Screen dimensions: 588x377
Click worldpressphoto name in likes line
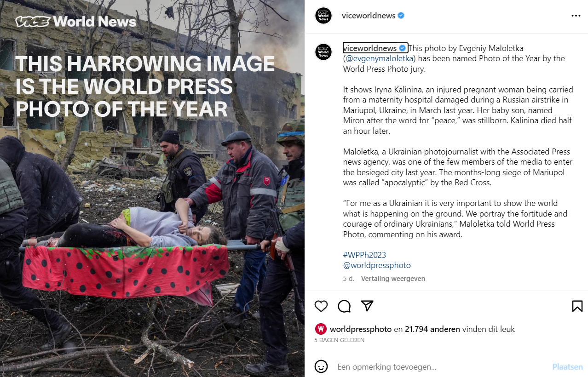pyautogui.click(x=361, y=329)
